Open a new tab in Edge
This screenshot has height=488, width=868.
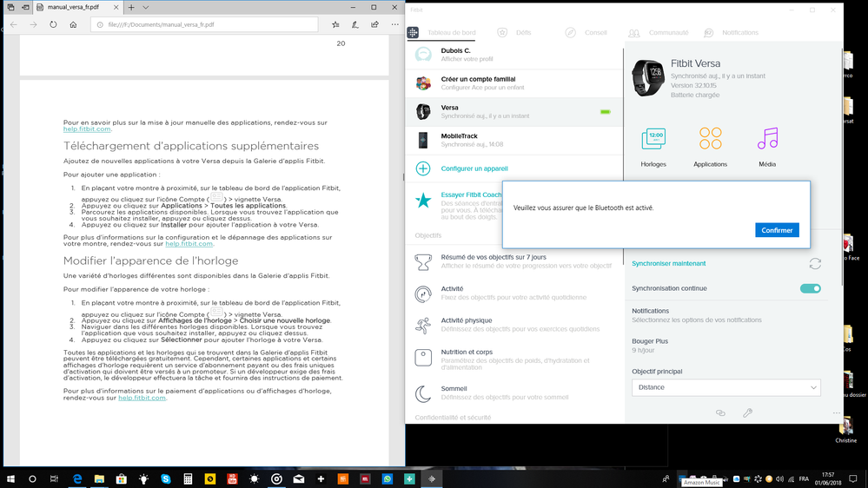click(131, 7)
